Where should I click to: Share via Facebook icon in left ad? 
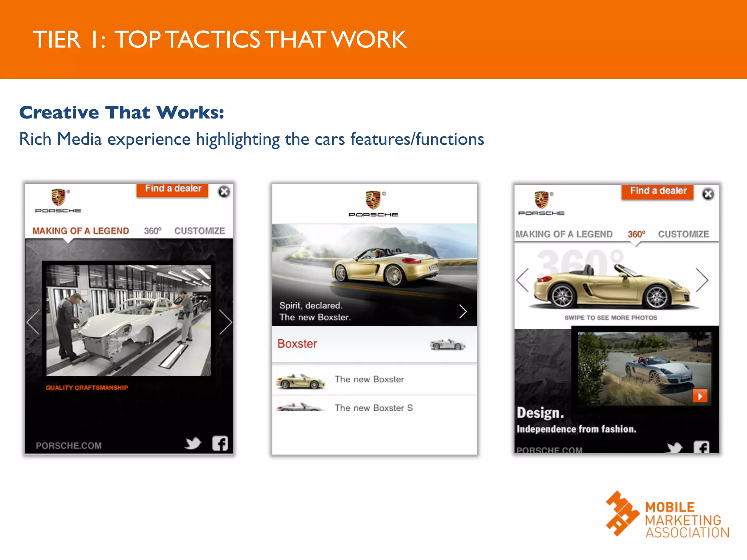point(220,443)
